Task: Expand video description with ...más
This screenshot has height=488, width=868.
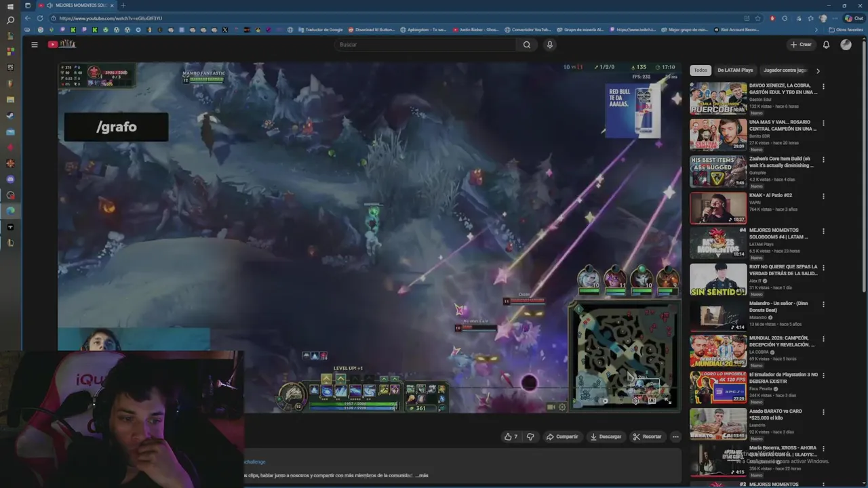Action: click(423, 475)
